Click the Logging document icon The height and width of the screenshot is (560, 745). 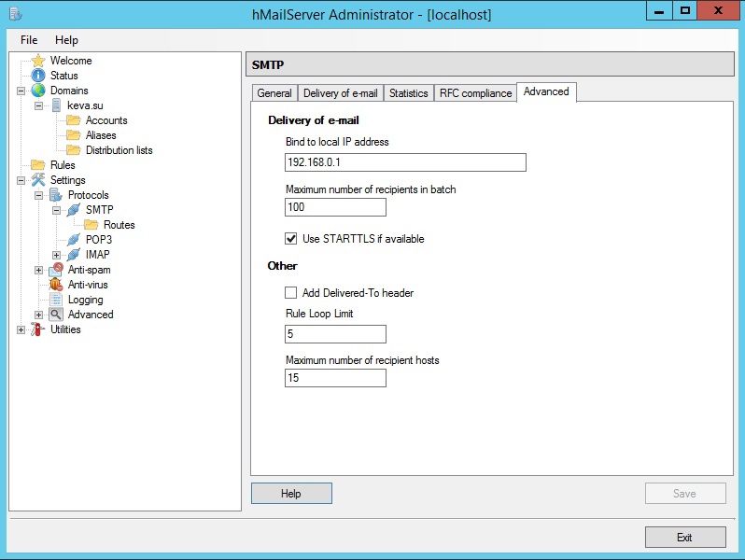coord(56,300)
